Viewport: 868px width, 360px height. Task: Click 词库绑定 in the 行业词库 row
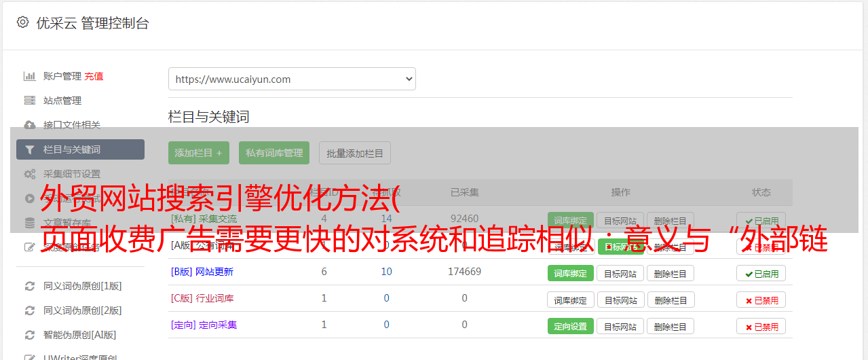tap(571, 300)
